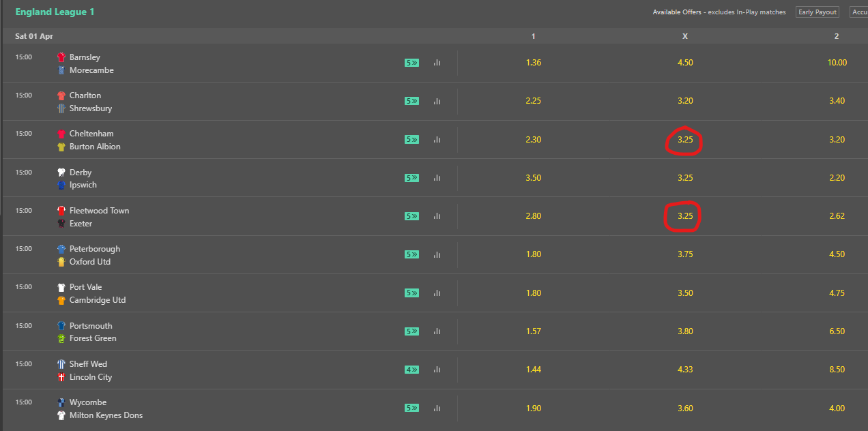Open the Peterborough match link
The image size is (868, 431).
95,249
